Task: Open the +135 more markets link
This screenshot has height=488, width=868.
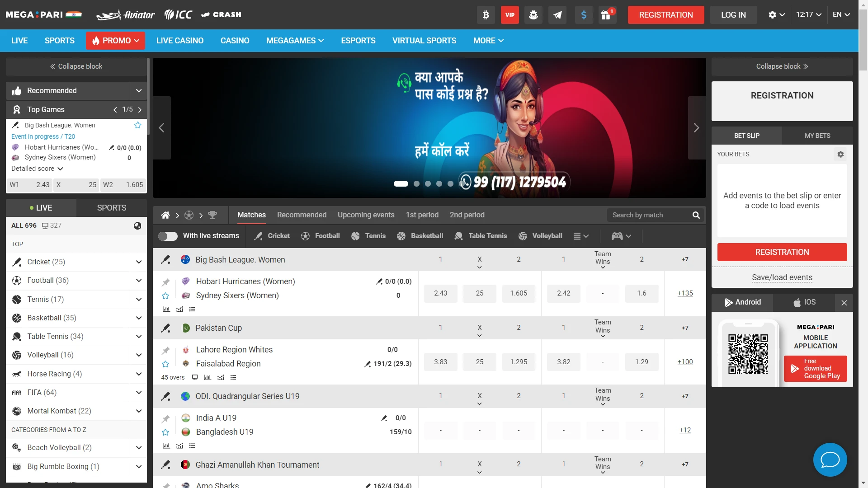Action: pyautogui.click(x=685, y=293)
